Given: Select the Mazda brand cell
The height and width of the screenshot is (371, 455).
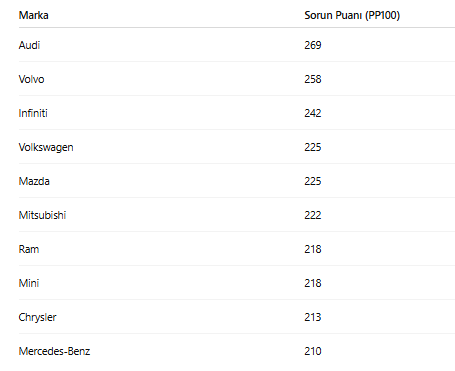Looking at the screenshot, I should point(34,181).
